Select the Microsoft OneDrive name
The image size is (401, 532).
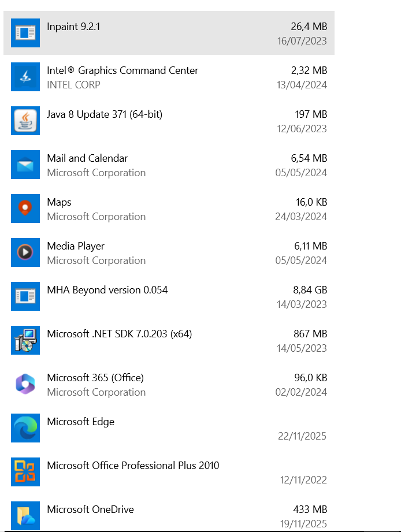click(90, 509)
